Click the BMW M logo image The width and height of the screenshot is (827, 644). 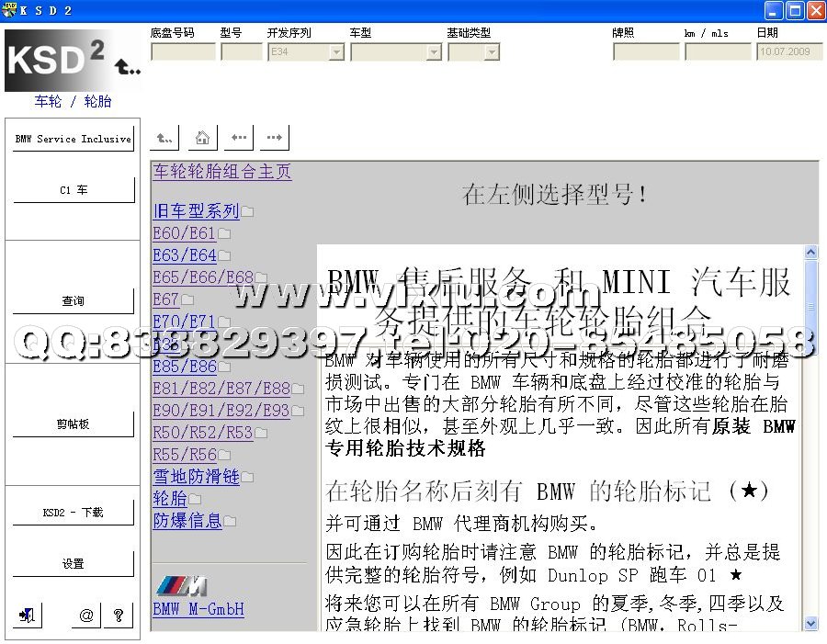(x=181, y=586)
